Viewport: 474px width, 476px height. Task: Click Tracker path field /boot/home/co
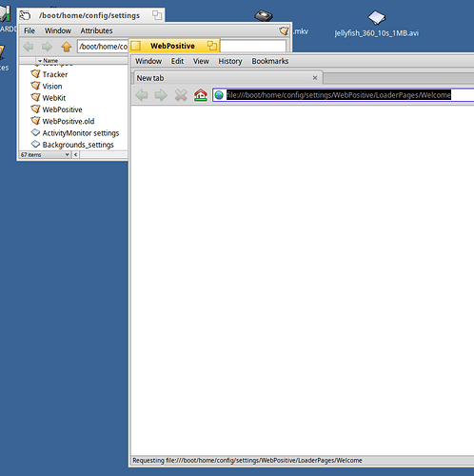point(103,47)
